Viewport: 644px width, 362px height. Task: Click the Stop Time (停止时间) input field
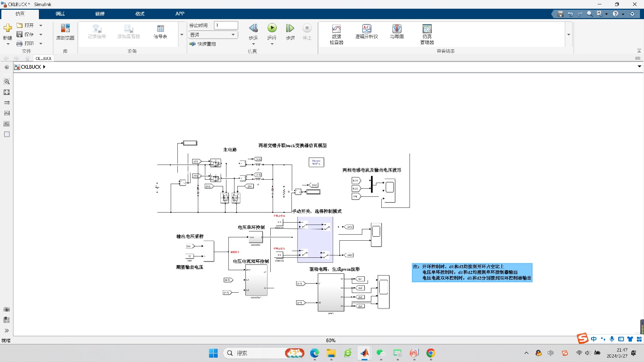coord(226,25)
